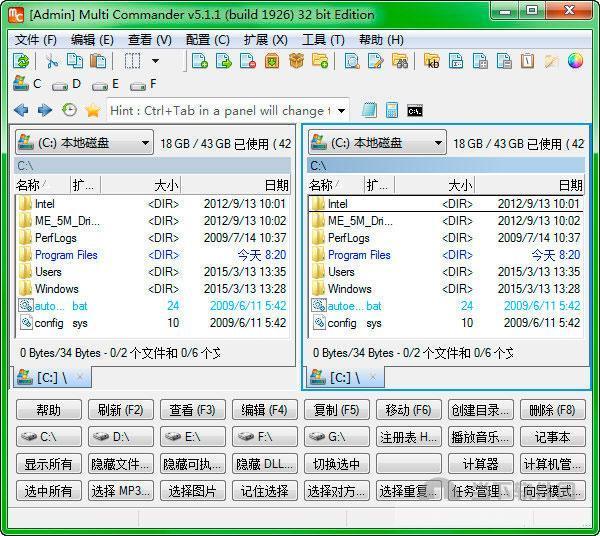Screen dimensions: 600x536
Task: Click left panel C:\ path bar
Action: (153, 166)
